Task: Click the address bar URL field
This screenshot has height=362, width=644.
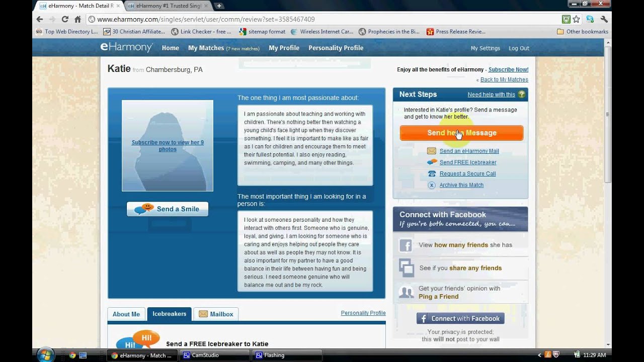Action: pos(322,19)
